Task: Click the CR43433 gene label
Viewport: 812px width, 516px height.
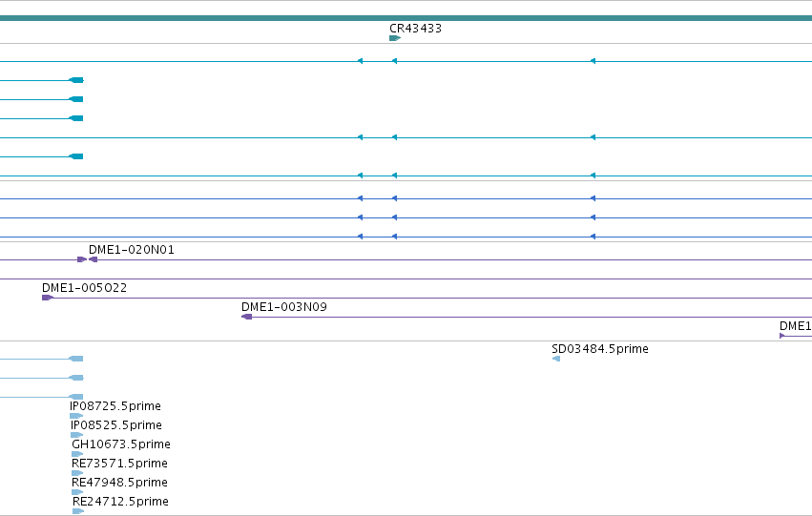Action: (x=415, y=29)
